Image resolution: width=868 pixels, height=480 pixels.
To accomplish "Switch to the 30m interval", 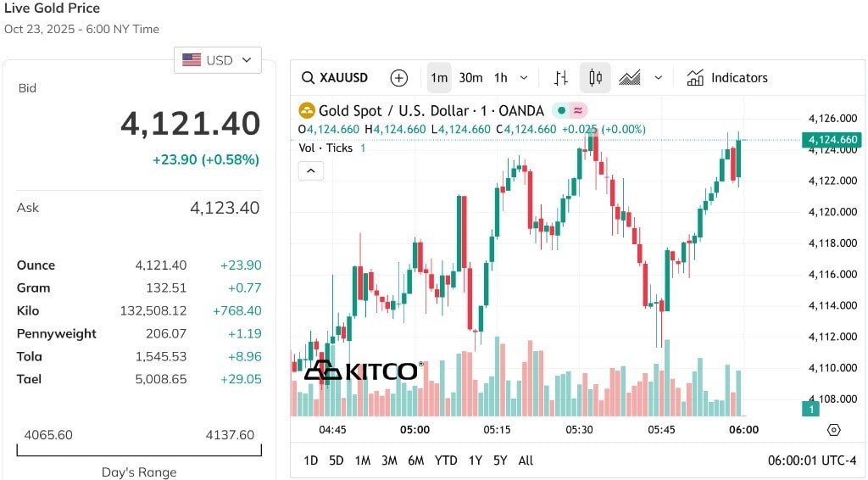I will [470, 78].
